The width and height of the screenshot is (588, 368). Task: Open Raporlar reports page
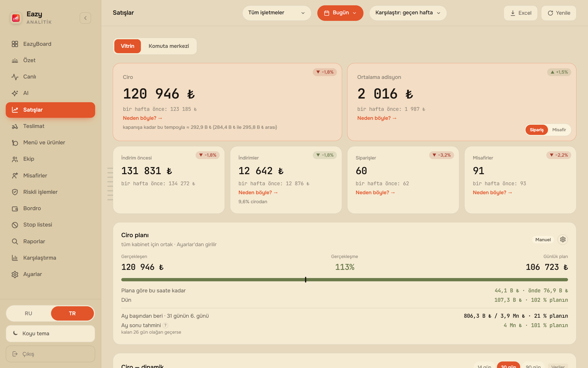(x=50, y=241)
